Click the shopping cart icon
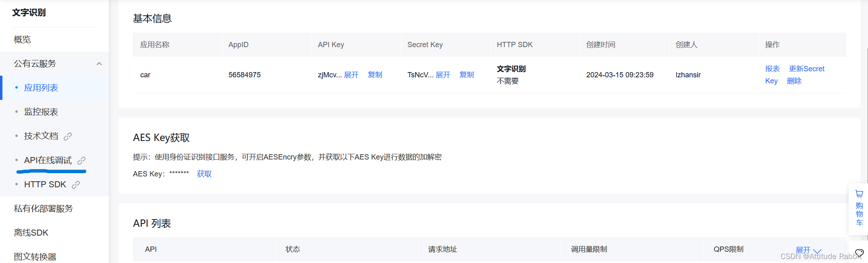This screenshot has height=263, width=868. pos(859,194)
